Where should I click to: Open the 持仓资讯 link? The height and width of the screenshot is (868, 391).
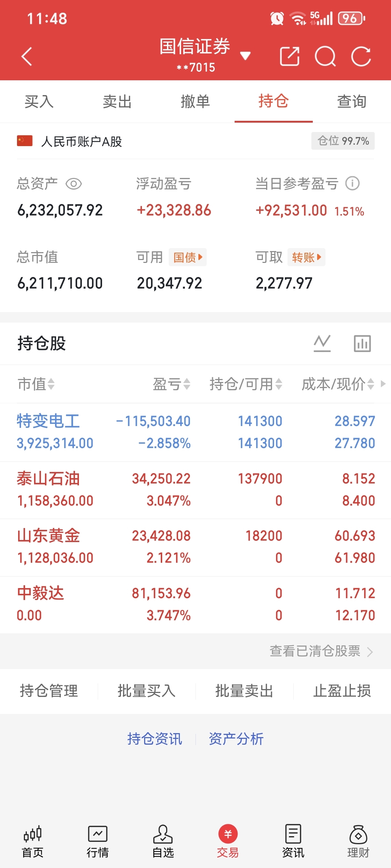point(155,739)
